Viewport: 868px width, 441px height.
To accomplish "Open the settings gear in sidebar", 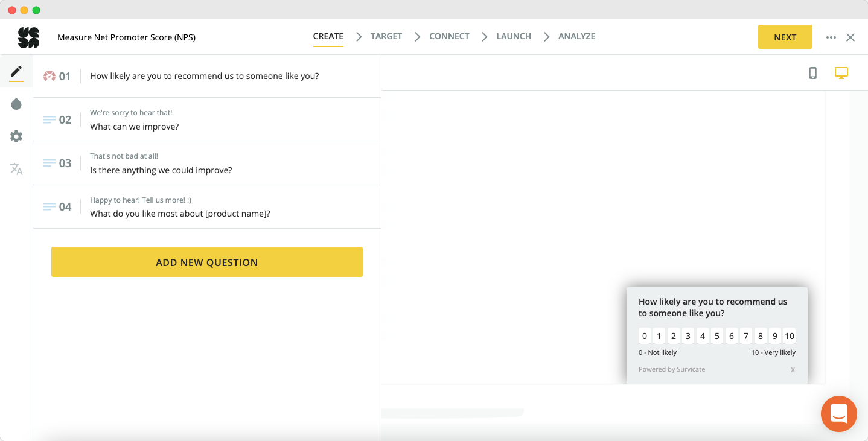I will coord(16,137).
